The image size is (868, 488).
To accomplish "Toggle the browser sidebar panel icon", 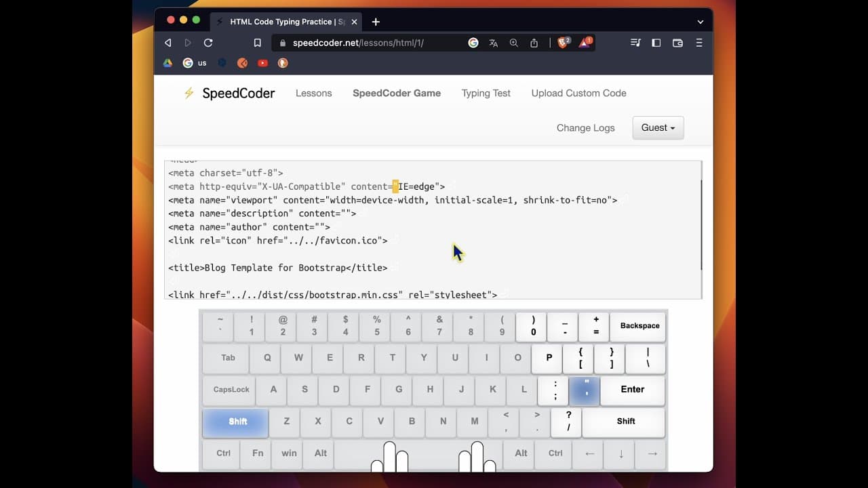I will pyautogui.click(x=656, y=43).
